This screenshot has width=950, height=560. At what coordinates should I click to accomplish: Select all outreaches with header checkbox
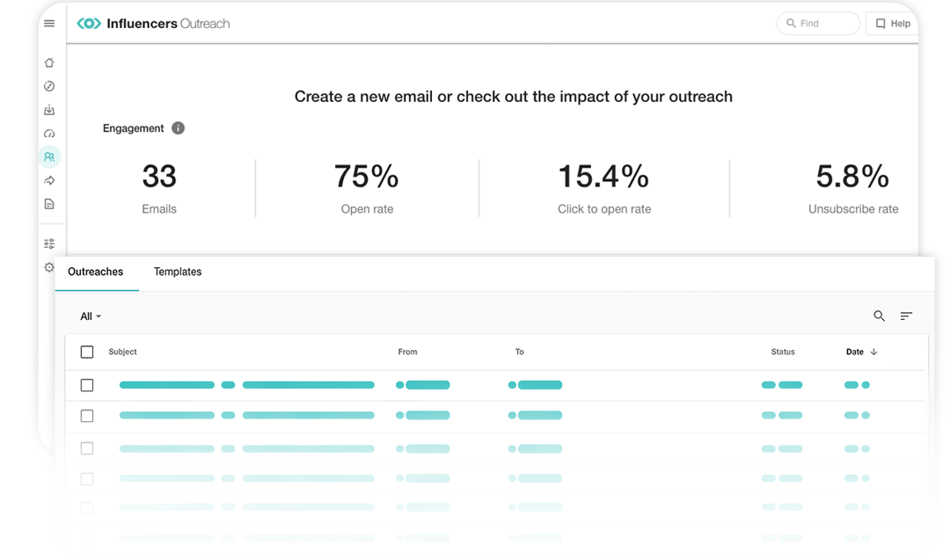86,351
